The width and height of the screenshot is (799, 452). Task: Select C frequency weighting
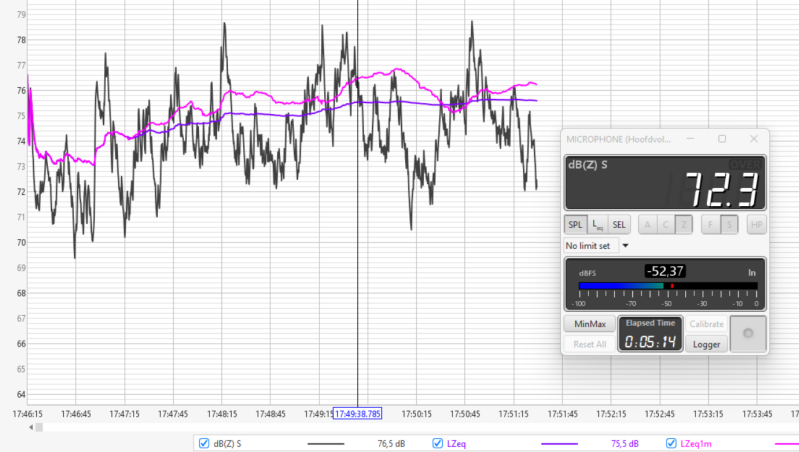click(665, 225)
